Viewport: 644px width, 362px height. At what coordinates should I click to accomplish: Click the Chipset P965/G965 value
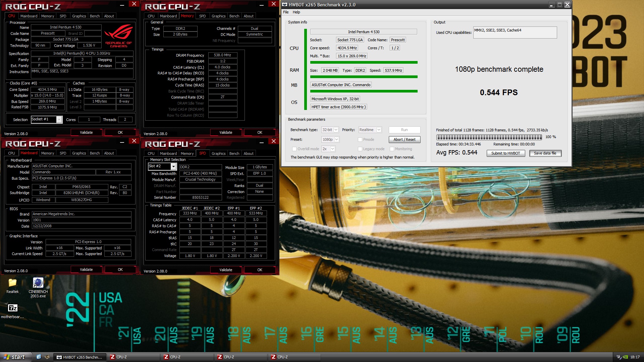tap(82, 187)
